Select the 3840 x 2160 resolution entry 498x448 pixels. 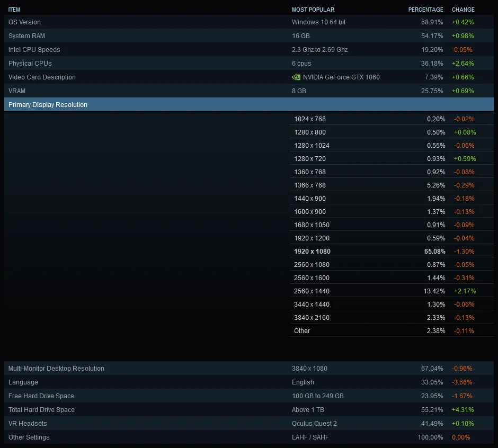392,318
